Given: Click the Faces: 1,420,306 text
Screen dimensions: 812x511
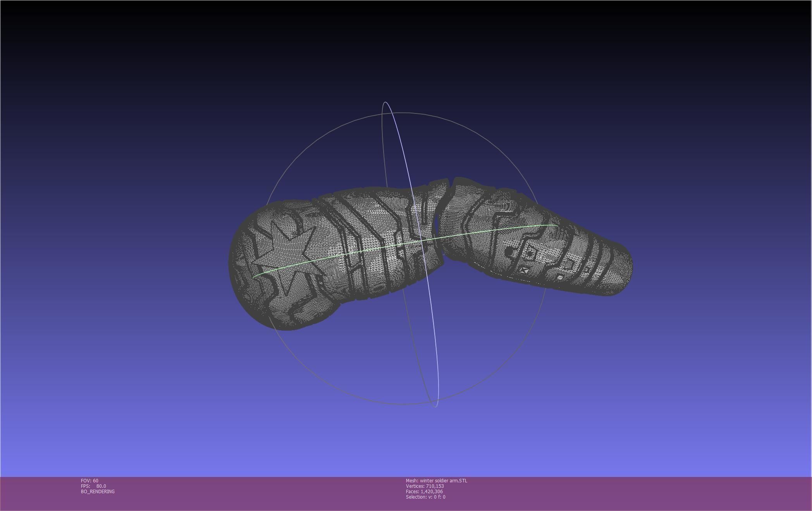Looking at the screenshot, I should [x=424, y=491].
